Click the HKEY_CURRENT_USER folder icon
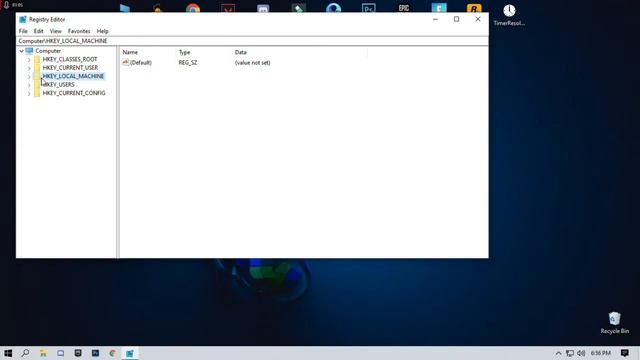 coord(37,68)
